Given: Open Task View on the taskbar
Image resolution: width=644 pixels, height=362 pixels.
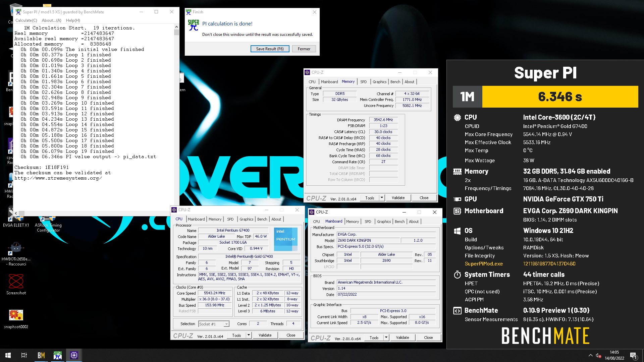Looking at the screenshot, I should point(24,355).
